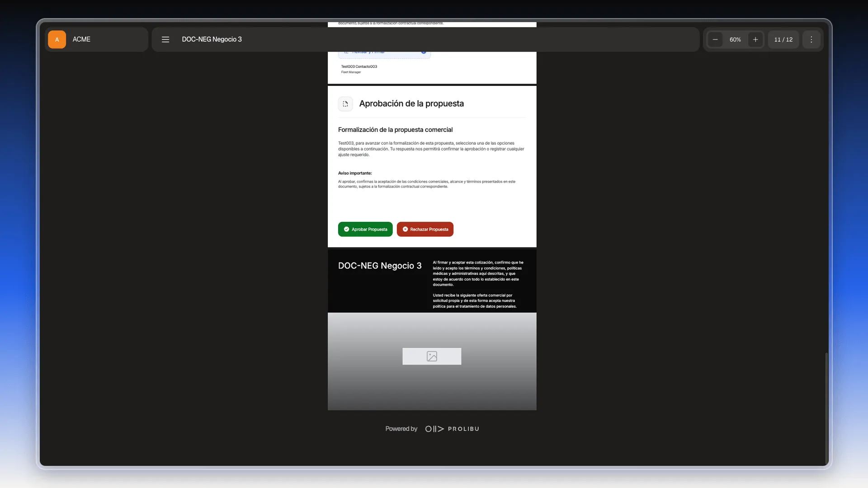Click the Aprobar Propuesta button
This screenshot has width=868, height=488.
point(365,229)
